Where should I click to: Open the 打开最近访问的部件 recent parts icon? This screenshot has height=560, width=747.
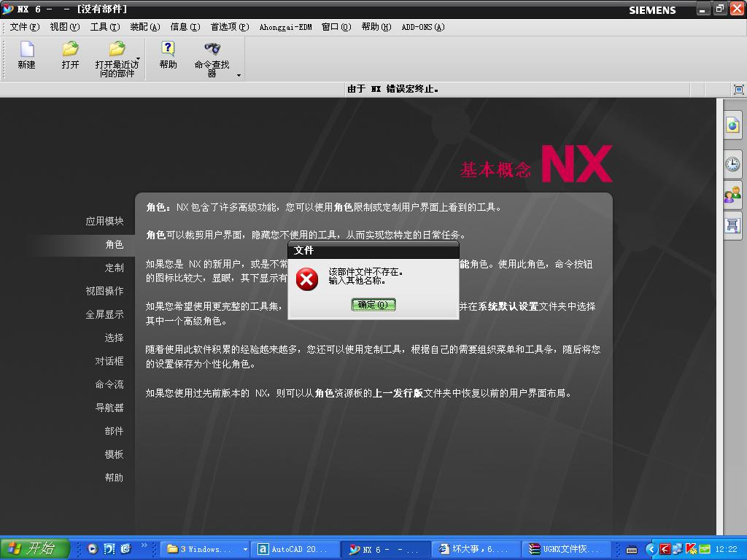[x=117, y=49]
